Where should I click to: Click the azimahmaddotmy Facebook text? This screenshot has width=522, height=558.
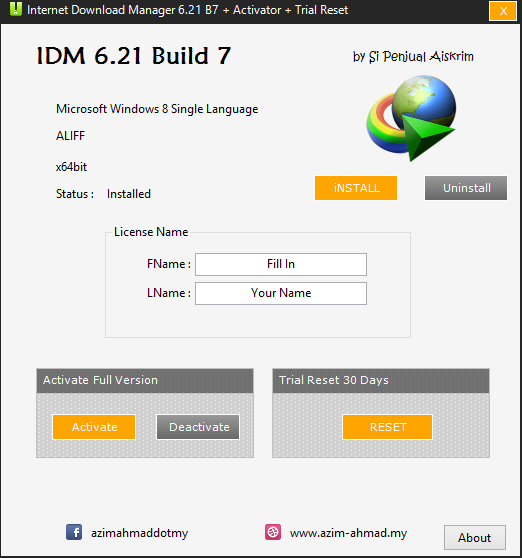139,533
